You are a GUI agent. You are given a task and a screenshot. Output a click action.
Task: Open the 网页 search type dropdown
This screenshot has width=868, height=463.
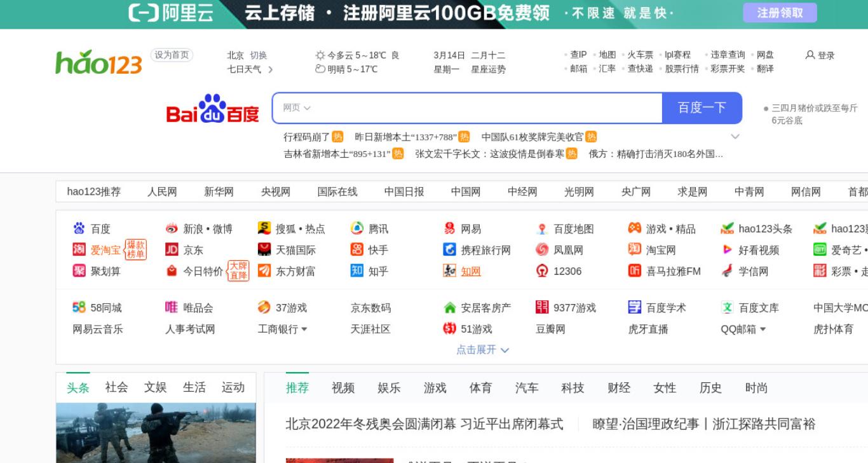297,108
